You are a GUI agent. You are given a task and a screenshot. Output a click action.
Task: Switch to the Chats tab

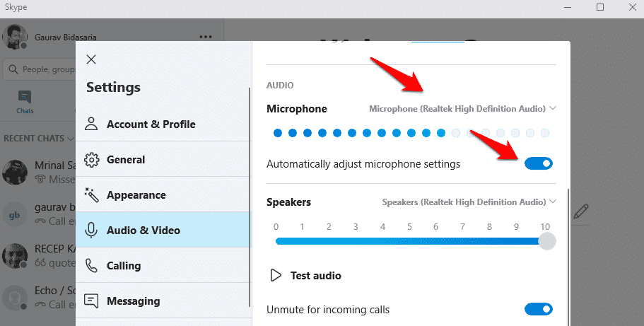pyautogui.click(x=25, y=102)
